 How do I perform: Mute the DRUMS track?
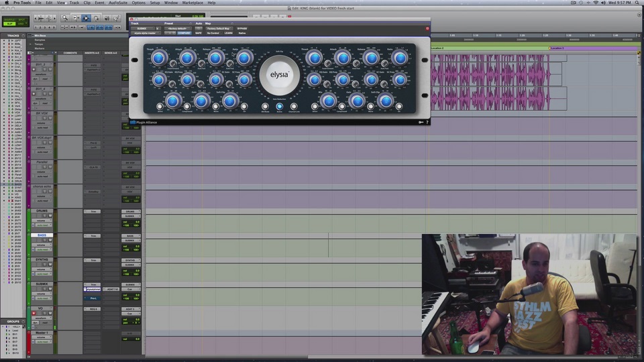click(x=50, y=215)
